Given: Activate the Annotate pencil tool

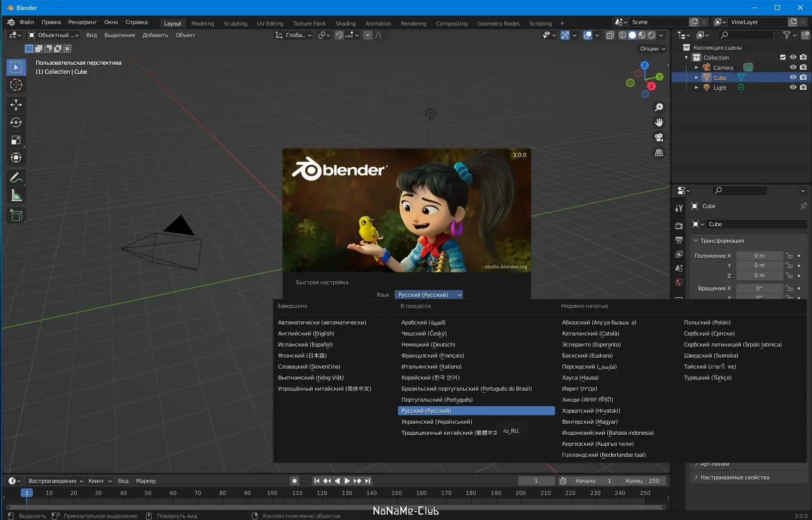Looking at the screenshot, I should pyautogui.click(x=16, y=178).
